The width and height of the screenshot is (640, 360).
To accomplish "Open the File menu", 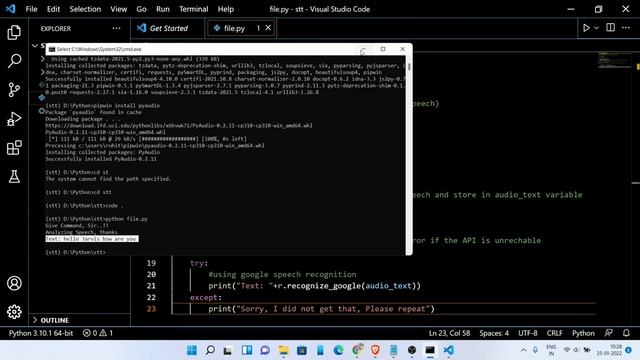I will [31, 9].
